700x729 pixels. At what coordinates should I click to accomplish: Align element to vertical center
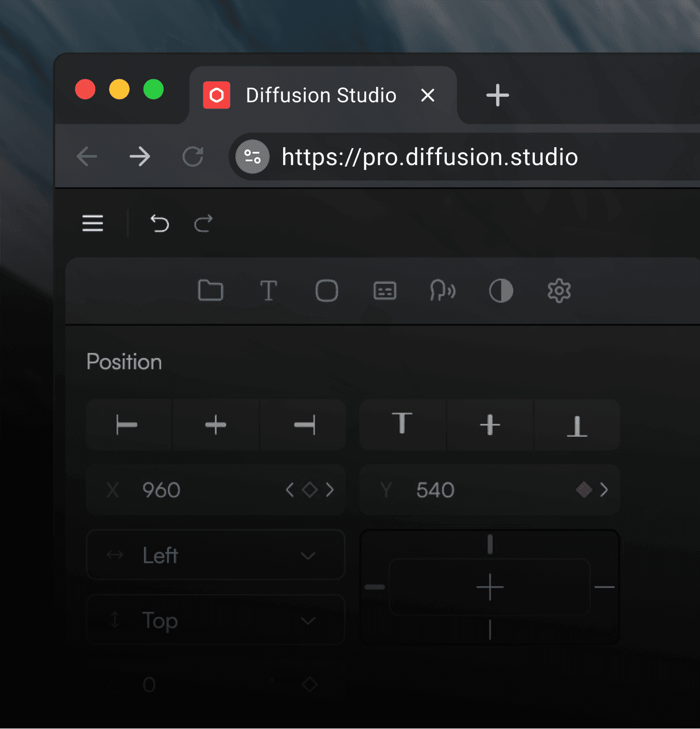coord(490,425)
